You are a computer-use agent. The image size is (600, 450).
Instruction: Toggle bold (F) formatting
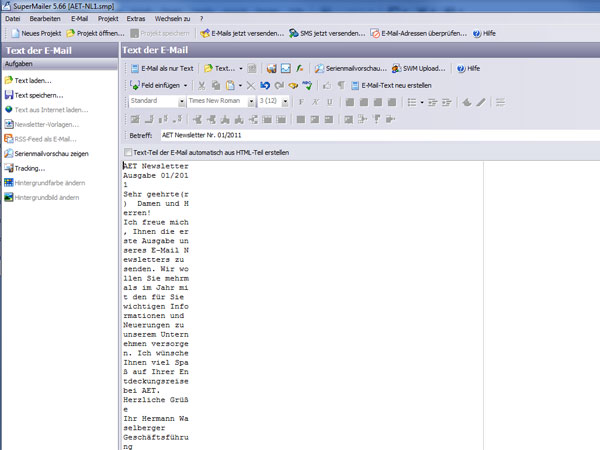point(301,102)
